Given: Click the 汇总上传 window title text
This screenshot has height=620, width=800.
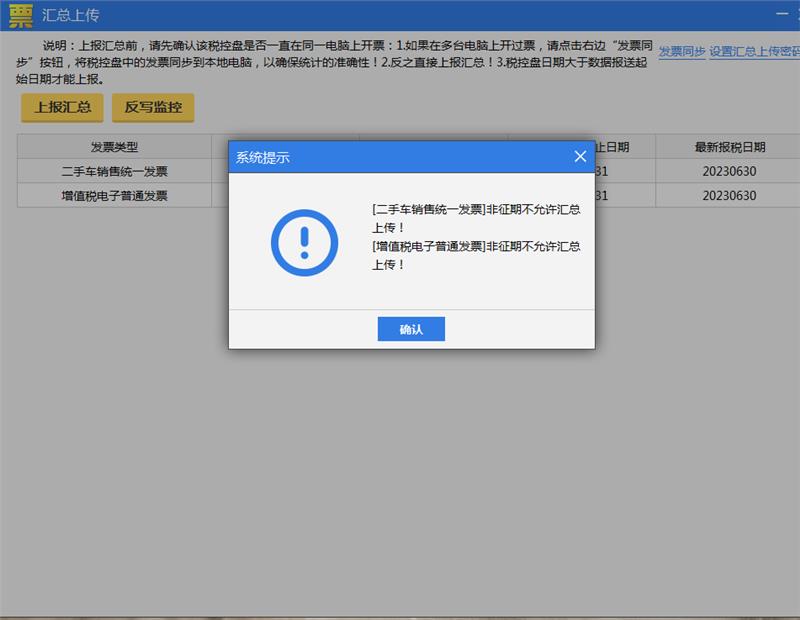Looking at the screenshot, I should [70, 16].
